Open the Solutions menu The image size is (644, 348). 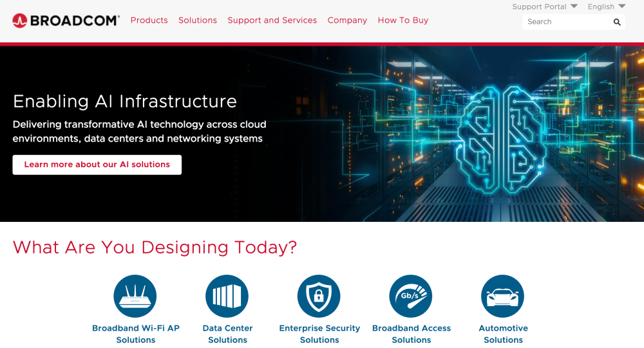click(x=198, y=20)
